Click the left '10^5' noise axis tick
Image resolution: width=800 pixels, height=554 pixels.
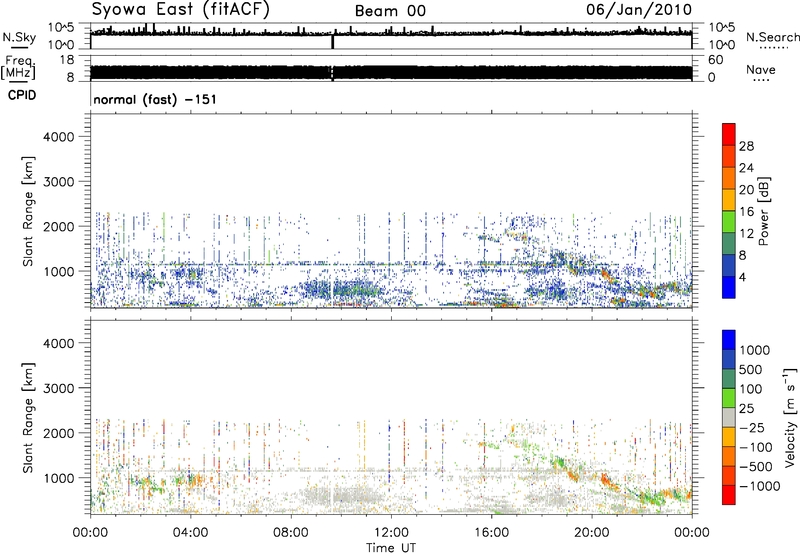point(61,27)
